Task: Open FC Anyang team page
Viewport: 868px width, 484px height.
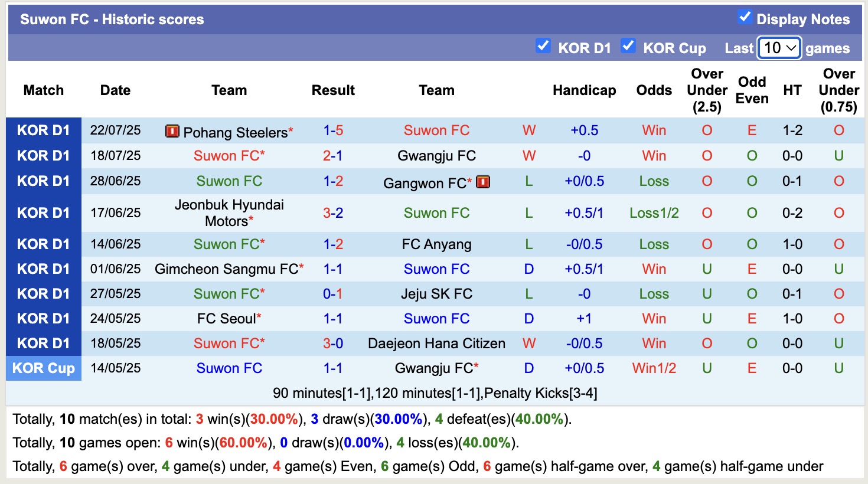Action: [x=436, y=244]
